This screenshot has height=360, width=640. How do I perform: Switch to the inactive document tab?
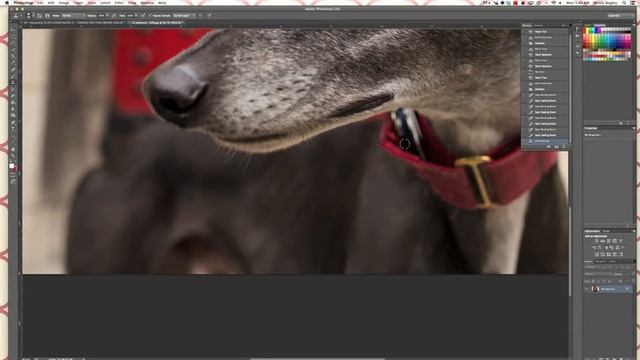pyautogui.click(x=73, y=22)
